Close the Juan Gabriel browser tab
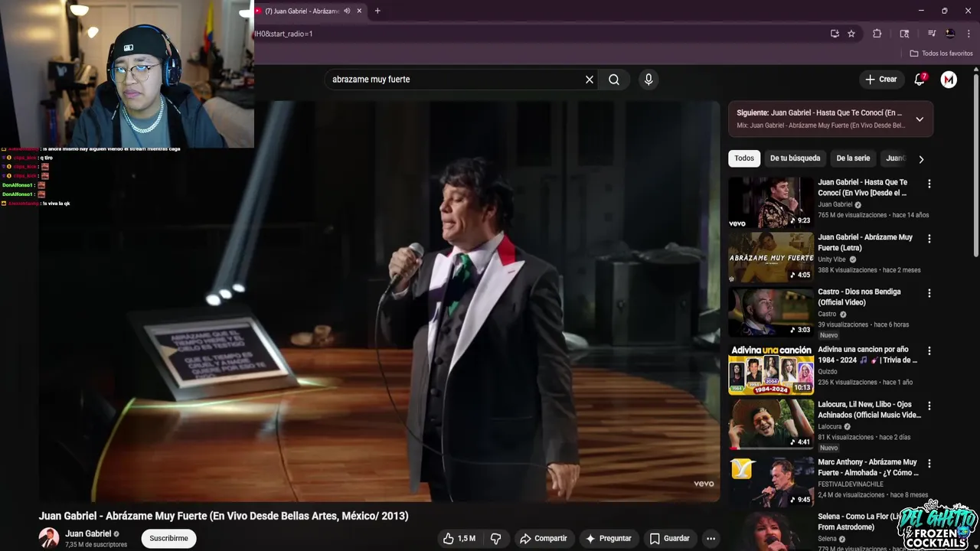 pyautogui.click(x=359, y=11)
